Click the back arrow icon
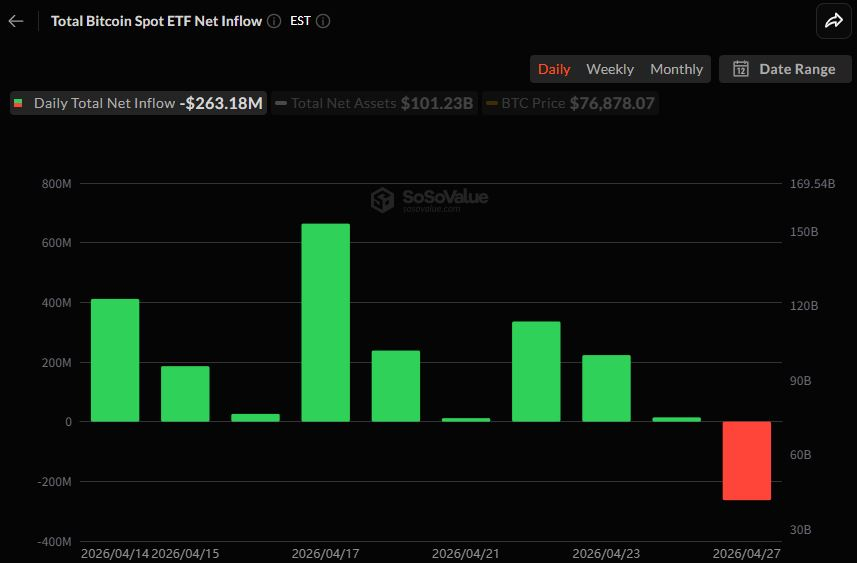Viewport: 857px width, 563px height. [15, 21]
